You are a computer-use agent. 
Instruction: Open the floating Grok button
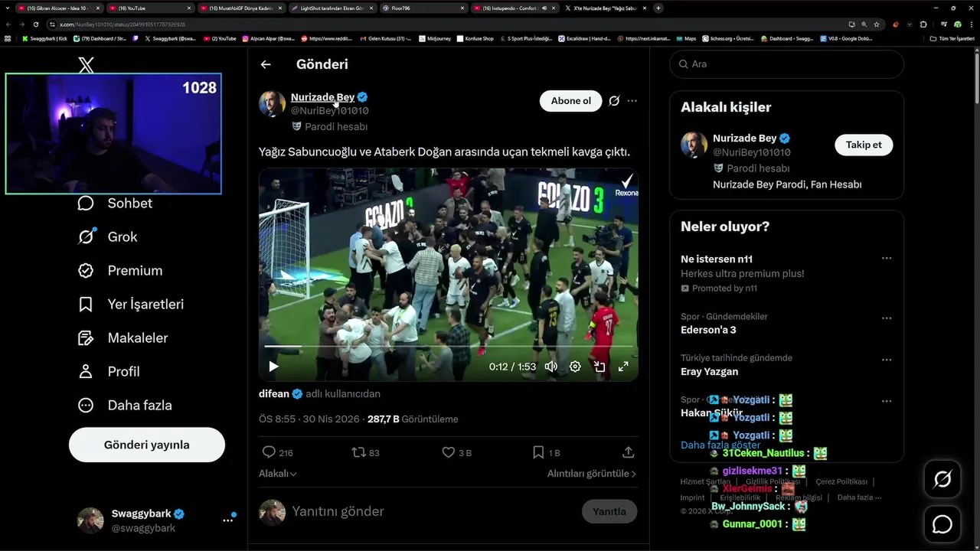coord(942,480)
